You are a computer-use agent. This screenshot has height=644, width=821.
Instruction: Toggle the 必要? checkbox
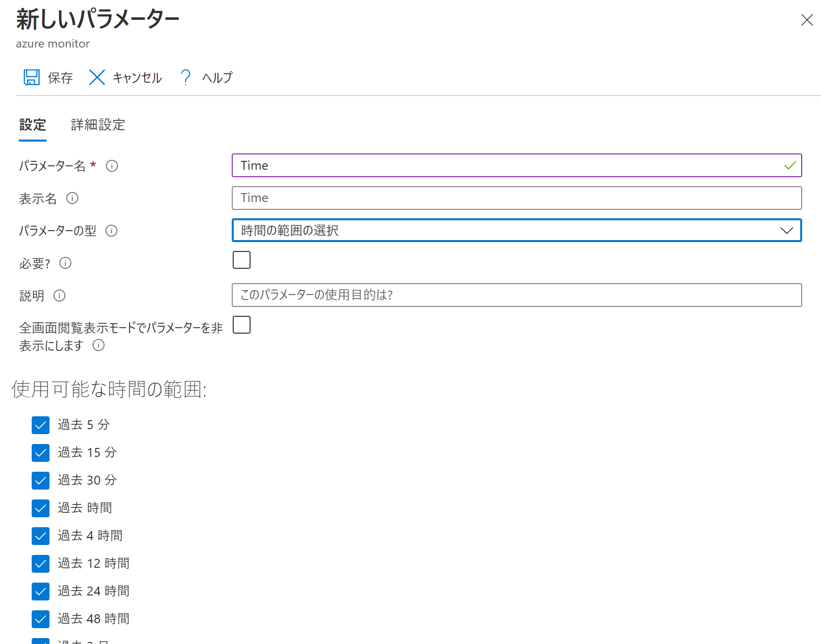(x=242, y=260)
